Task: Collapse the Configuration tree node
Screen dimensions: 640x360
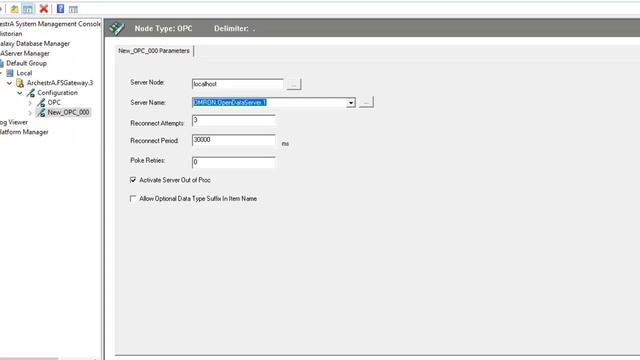Action: tap(20, 93)
